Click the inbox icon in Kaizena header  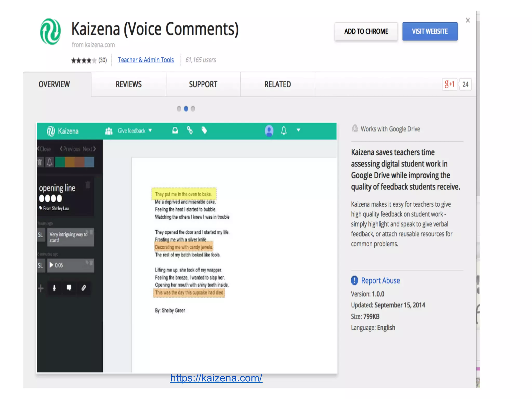175,130
